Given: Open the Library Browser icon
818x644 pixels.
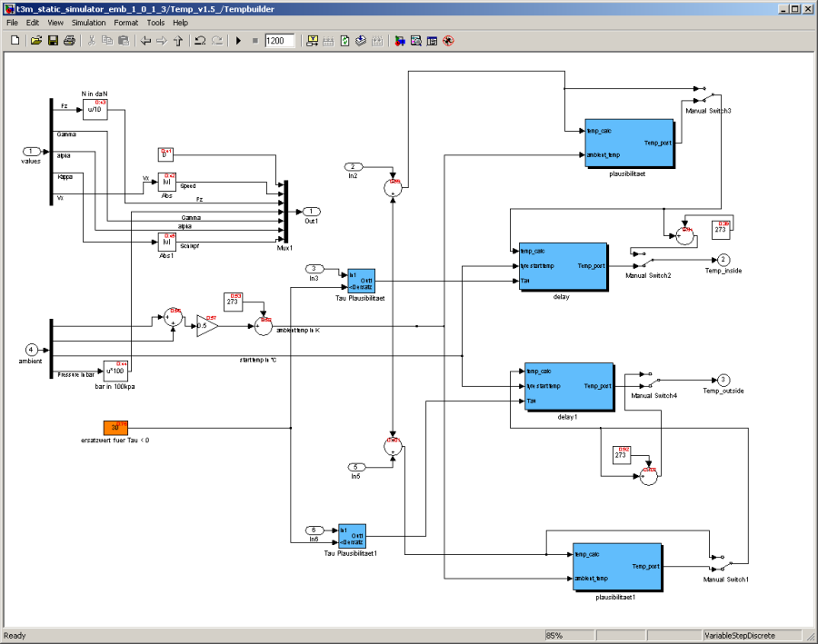Looking at the screenshot, I should [x=398, y=41].
